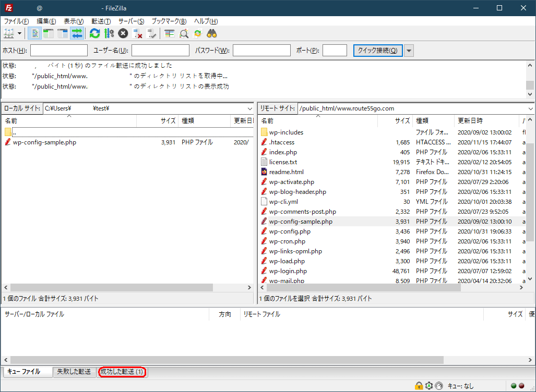
Task: Focus the ポート(P) input field
Action: coord(335,51)
